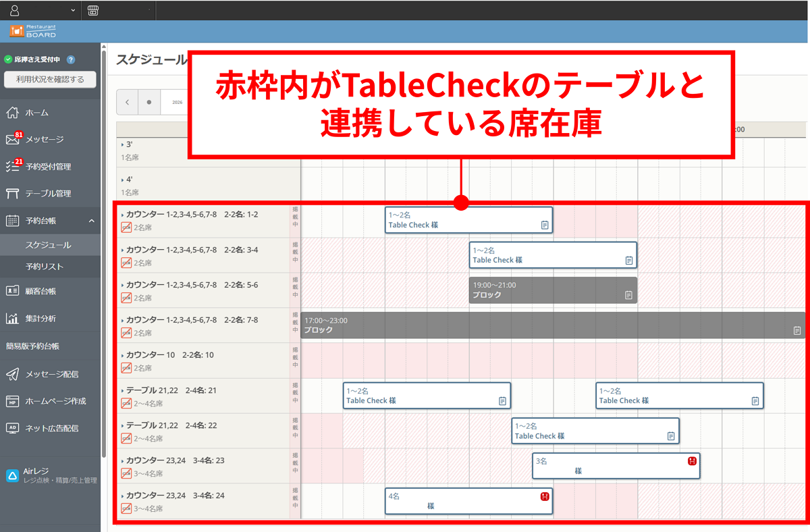Click the HP icon for ホームページ作成

pos(12,401)
